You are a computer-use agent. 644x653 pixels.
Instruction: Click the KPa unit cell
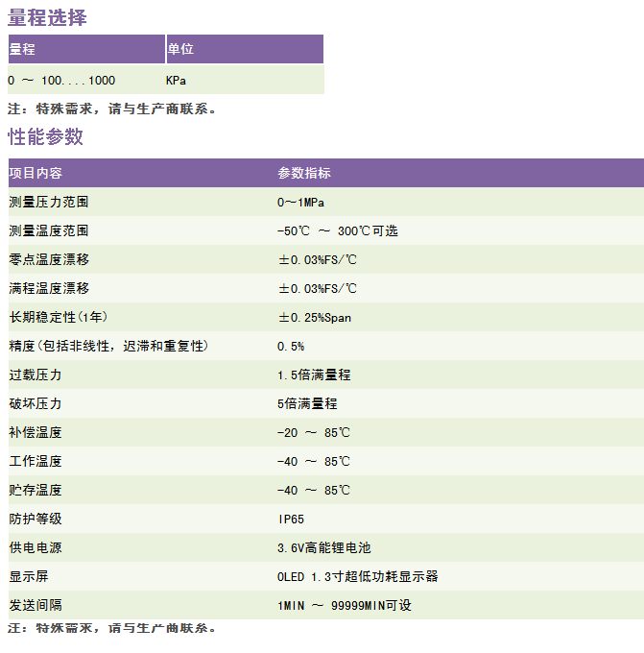pos(176,80)
